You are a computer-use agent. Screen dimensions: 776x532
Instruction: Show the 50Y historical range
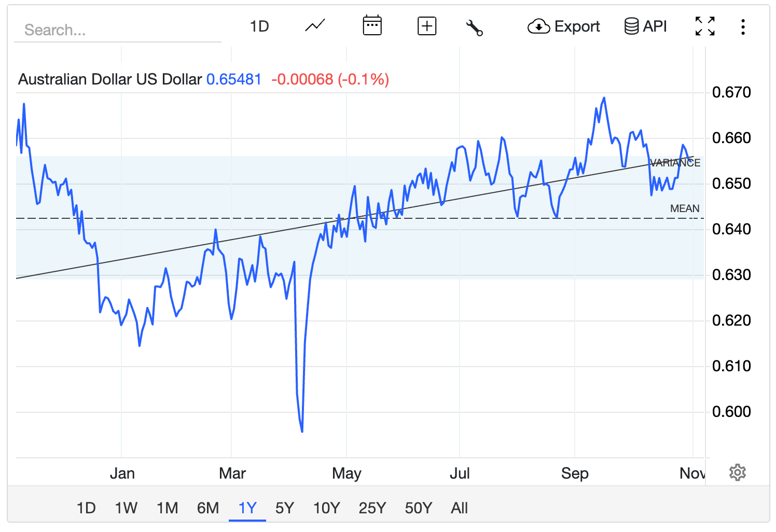pyautogui.click(x=418, y=508)
